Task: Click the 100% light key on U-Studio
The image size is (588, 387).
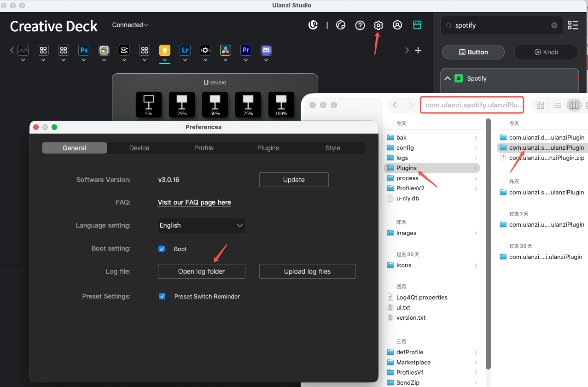Action: [281, 104]
